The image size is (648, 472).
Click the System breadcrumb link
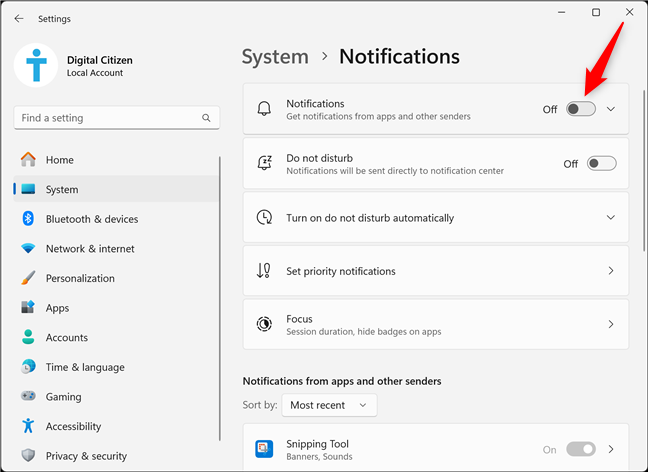[x=275, y=57]
